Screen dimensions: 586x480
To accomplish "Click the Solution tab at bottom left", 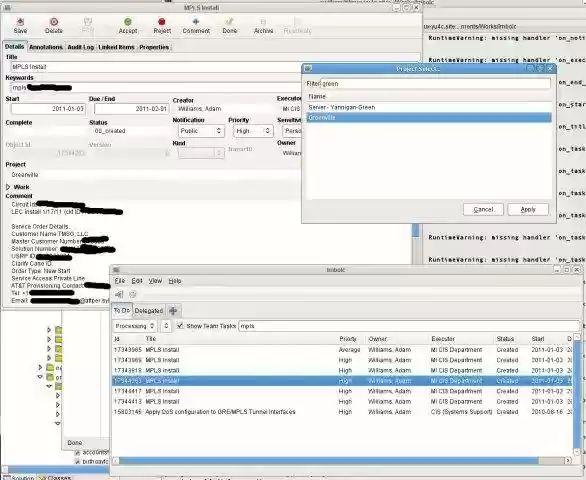I will coord(19,478).
